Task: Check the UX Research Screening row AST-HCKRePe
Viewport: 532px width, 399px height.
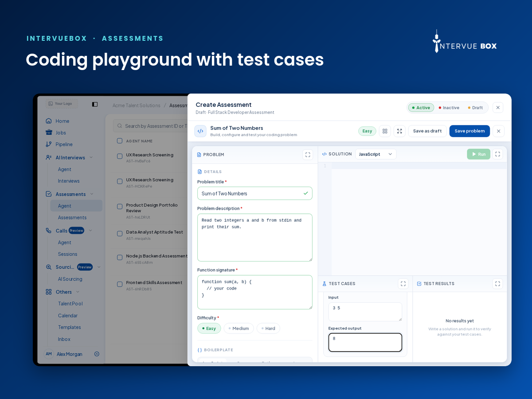Action: 120,181
